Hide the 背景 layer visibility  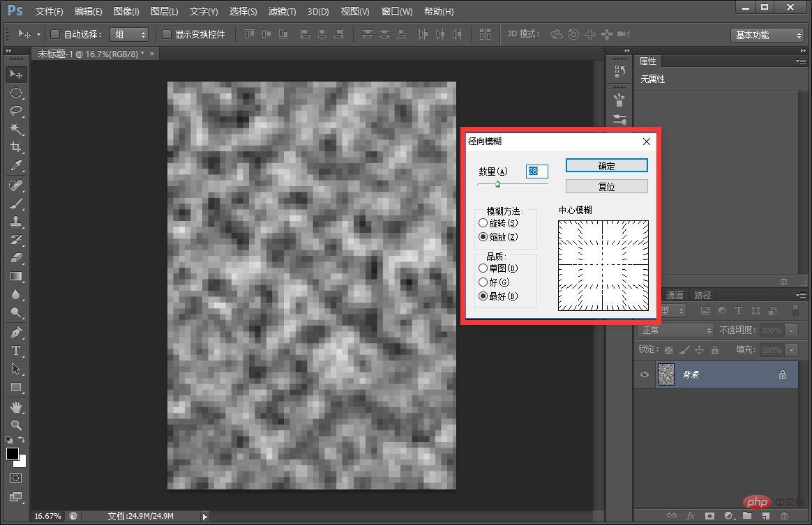[644, 374]
